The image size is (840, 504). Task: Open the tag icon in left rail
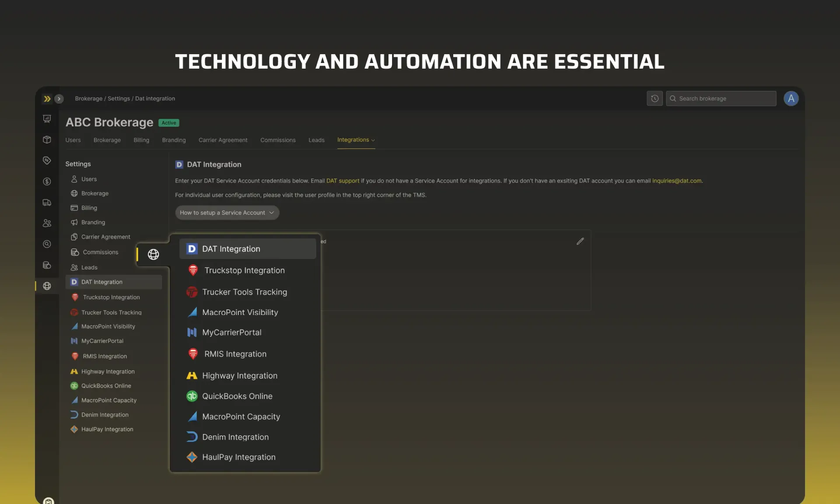point(47,161)
